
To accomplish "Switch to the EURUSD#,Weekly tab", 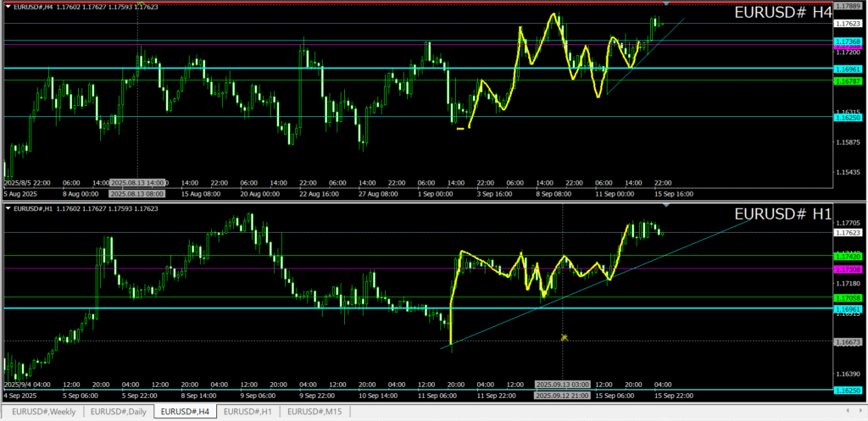I will coord(44,412).
